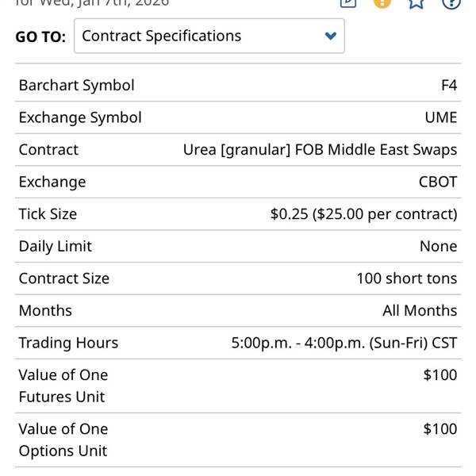Click the CBOT exchange value
The image size is (476, 476).
click(438, 182)
